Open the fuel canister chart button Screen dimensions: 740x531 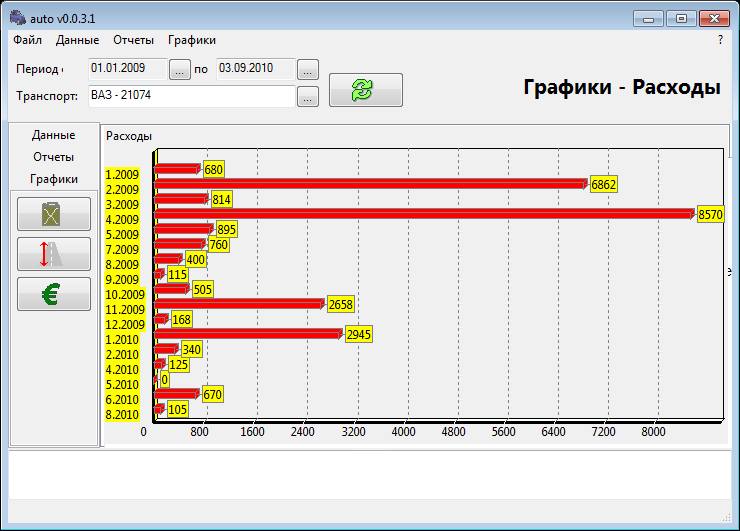coord(54,214)
